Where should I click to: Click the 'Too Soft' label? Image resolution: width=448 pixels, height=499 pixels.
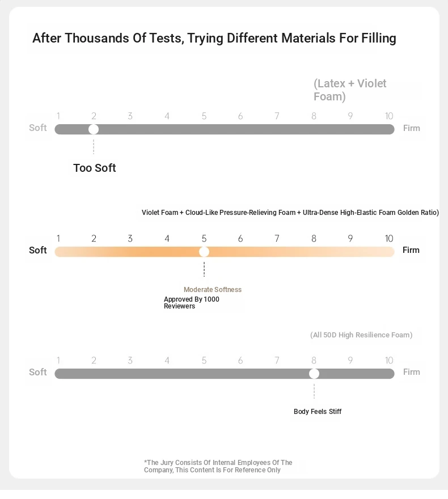(95, 168)
